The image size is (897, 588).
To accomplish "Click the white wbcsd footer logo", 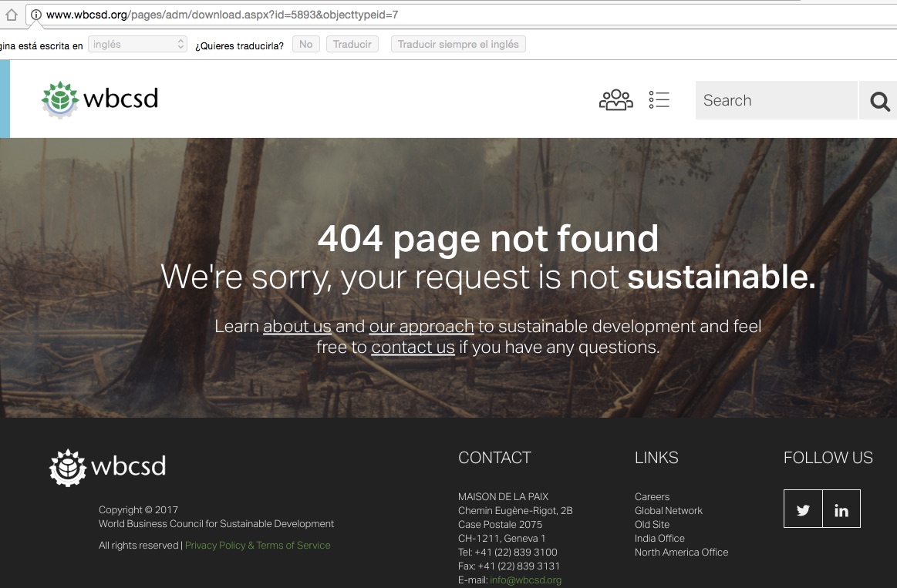I will point(107,467).
